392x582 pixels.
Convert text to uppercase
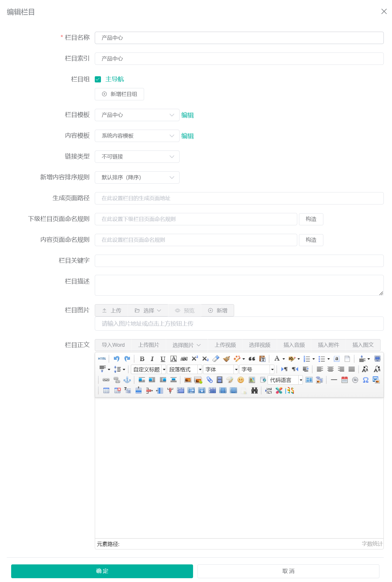365,369
